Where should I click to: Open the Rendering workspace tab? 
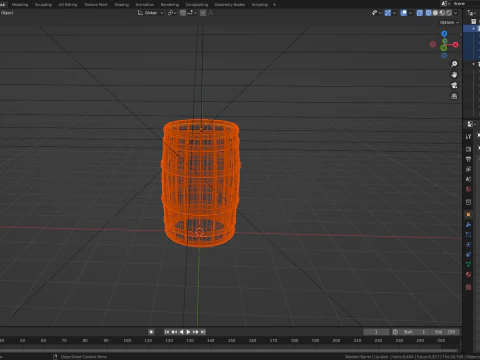click(170, 5)
